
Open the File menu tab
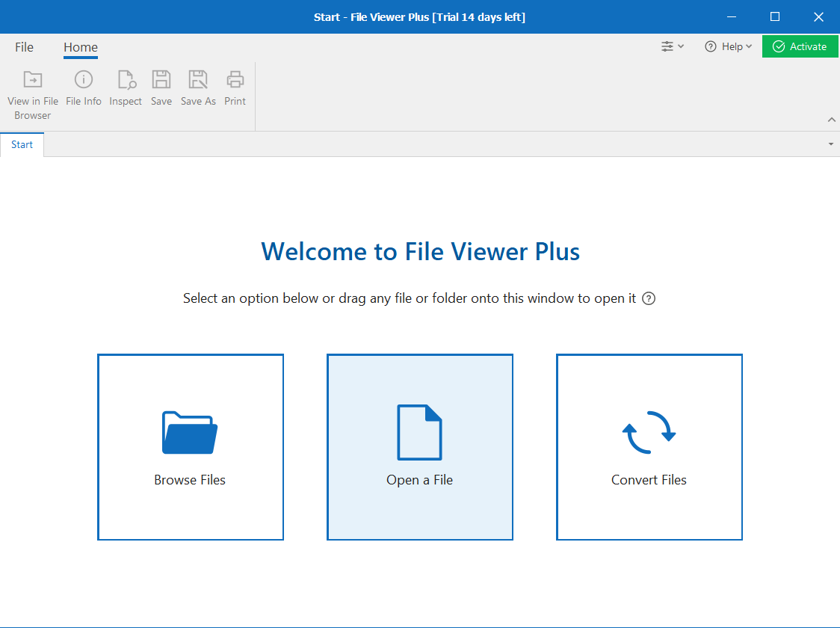[x=24, y=47]
